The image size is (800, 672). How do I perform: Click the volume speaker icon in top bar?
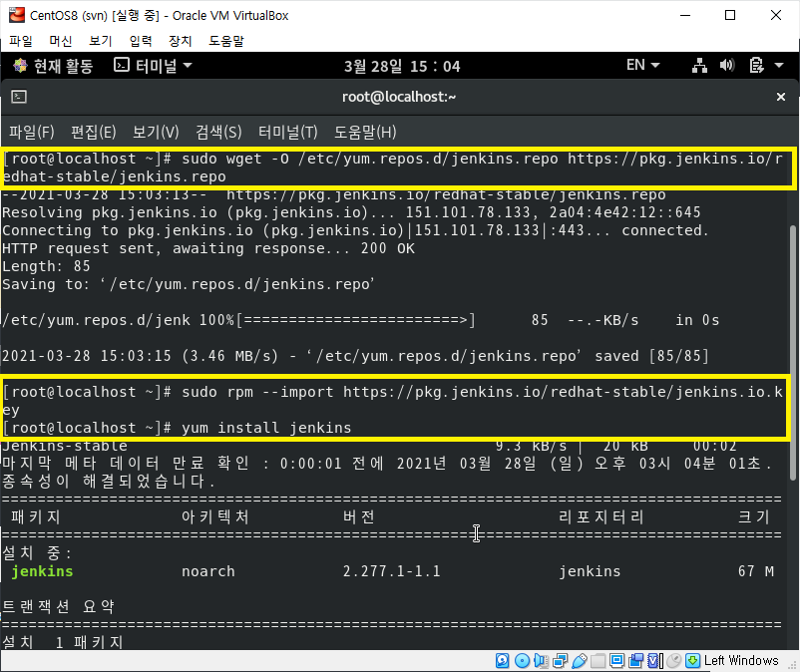pyautogui.click(x=727, y=65)
